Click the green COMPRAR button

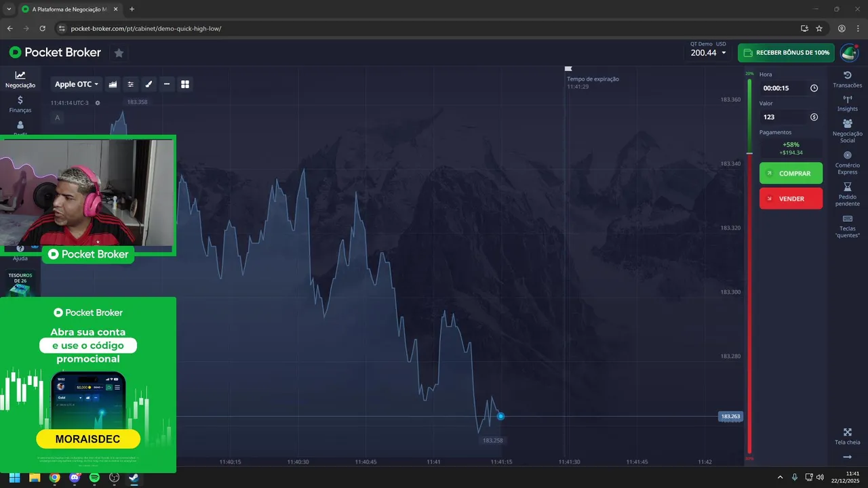point(791,174)
